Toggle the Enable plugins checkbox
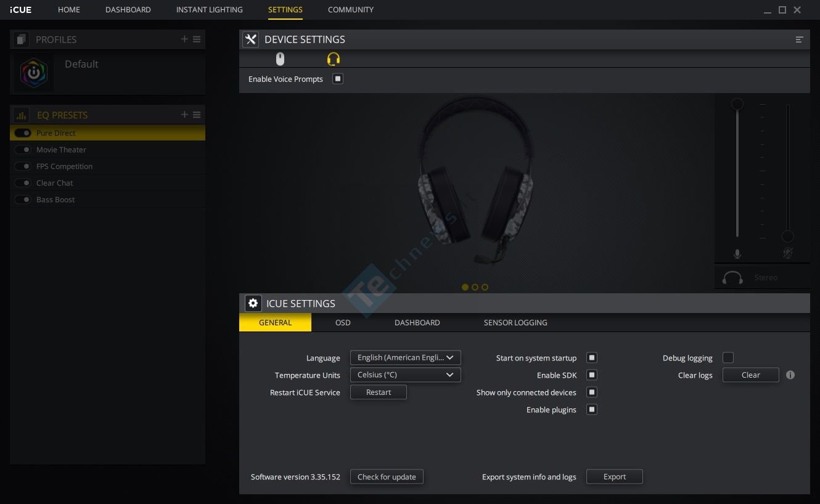This screenshot has height=504, width=820. tap(592, 410)
